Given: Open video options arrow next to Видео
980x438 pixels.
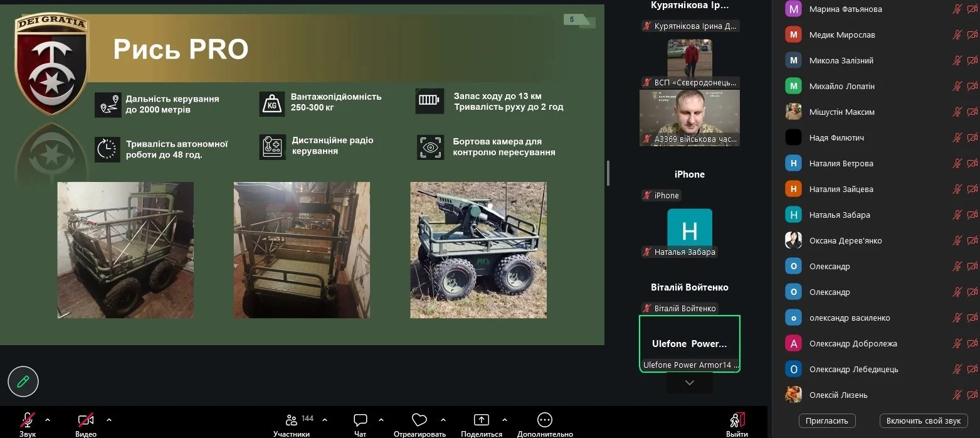Looking at the screenshot, I should tap(109, 420).
